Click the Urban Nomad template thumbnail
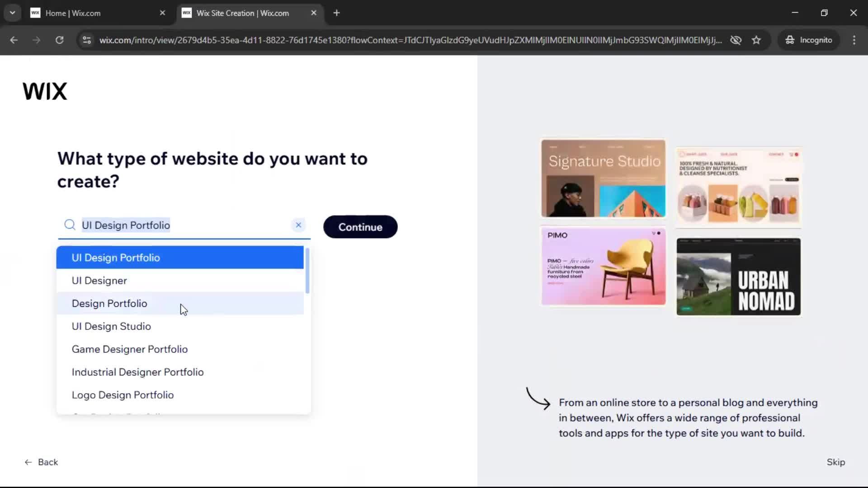The width and height of the screenshot is (868, 488). 738,277
